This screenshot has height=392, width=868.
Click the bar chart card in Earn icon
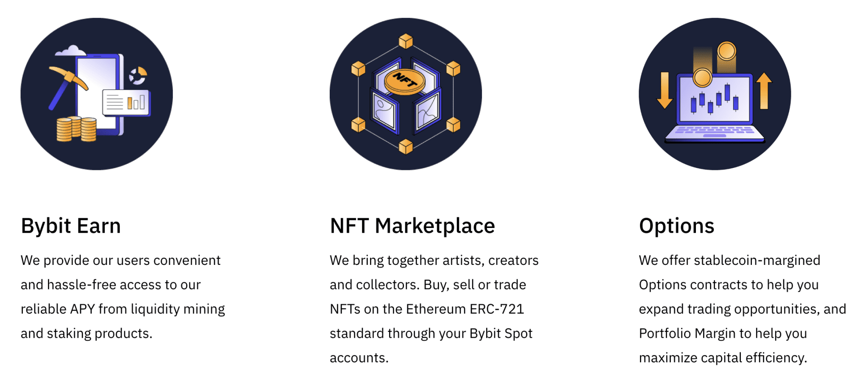[x=126, y=102]
